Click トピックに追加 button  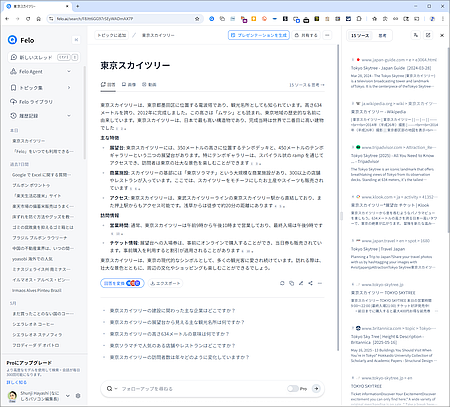(112, 35)
